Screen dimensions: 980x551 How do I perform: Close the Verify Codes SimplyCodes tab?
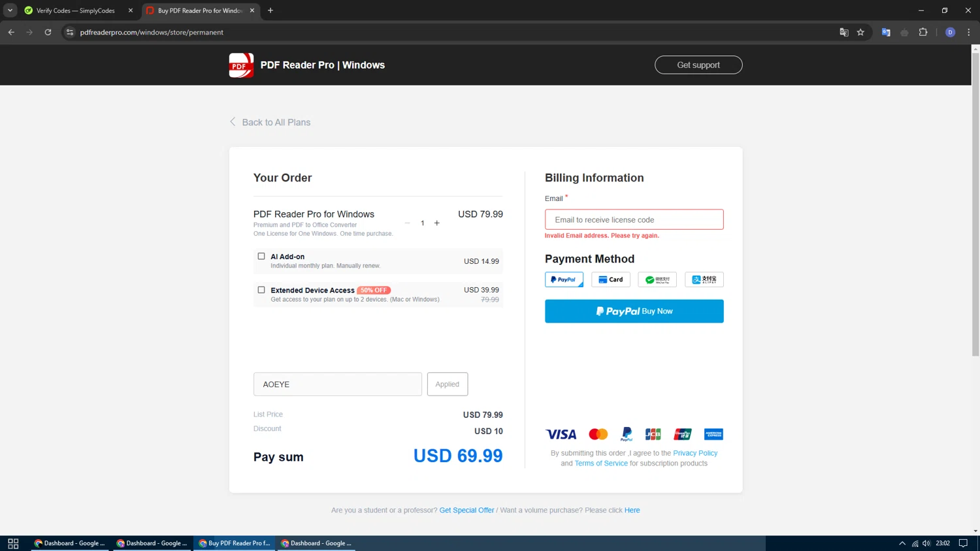(x=130, y=10)
